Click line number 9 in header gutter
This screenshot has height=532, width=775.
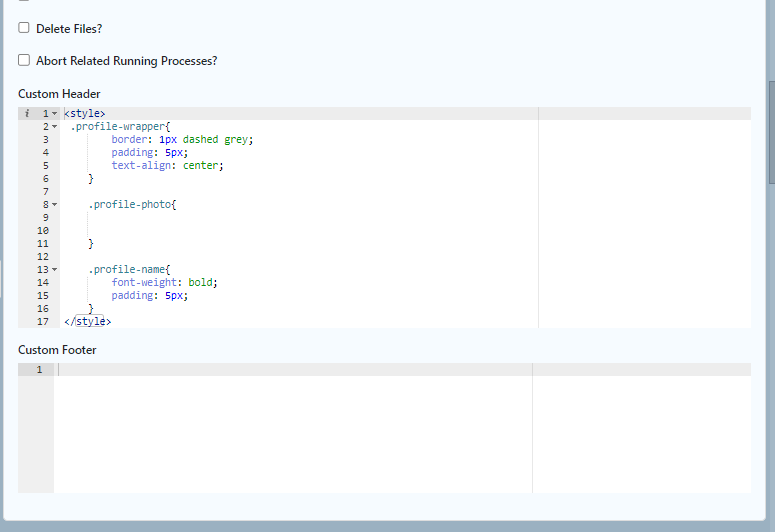point(45,218)
